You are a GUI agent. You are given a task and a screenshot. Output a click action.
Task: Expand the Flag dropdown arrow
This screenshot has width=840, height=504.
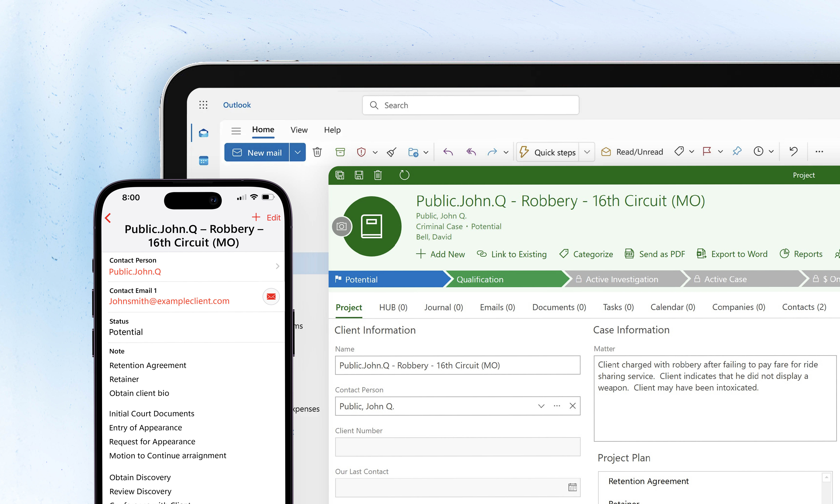pos(720,152)
